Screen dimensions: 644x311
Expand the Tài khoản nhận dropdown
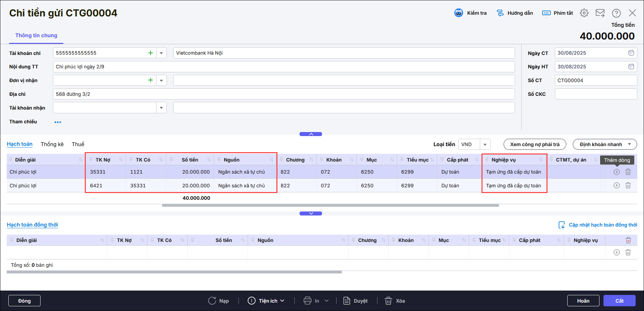(x=161, y=108)
